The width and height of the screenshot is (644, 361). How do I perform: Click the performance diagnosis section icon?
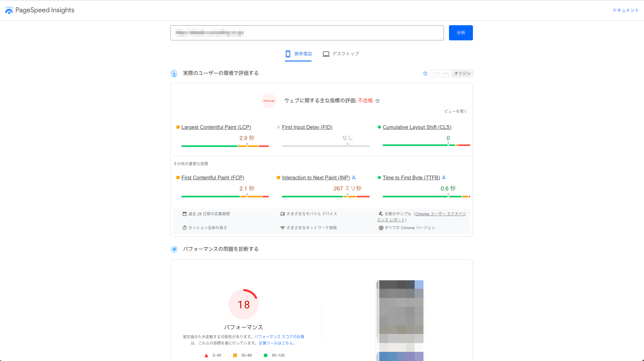tap(174, 249)
